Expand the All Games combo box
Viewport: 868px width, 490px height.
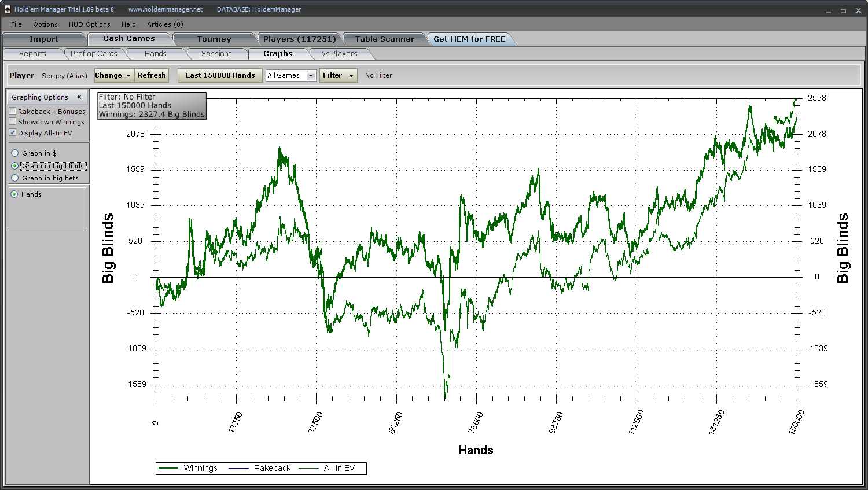pos(311,76)
